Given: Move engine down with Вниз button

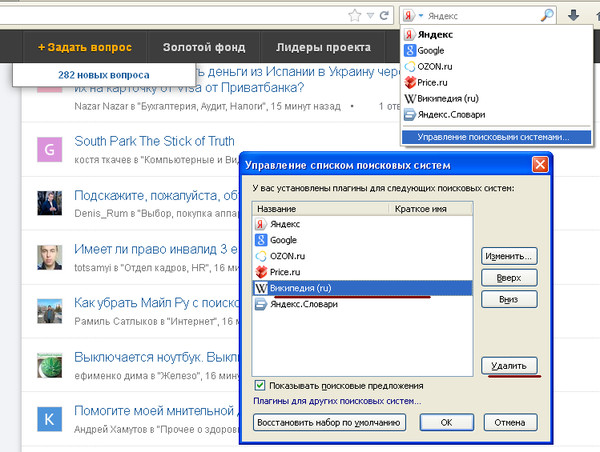Looking at the screenshot, I should [x=509, y=299].
